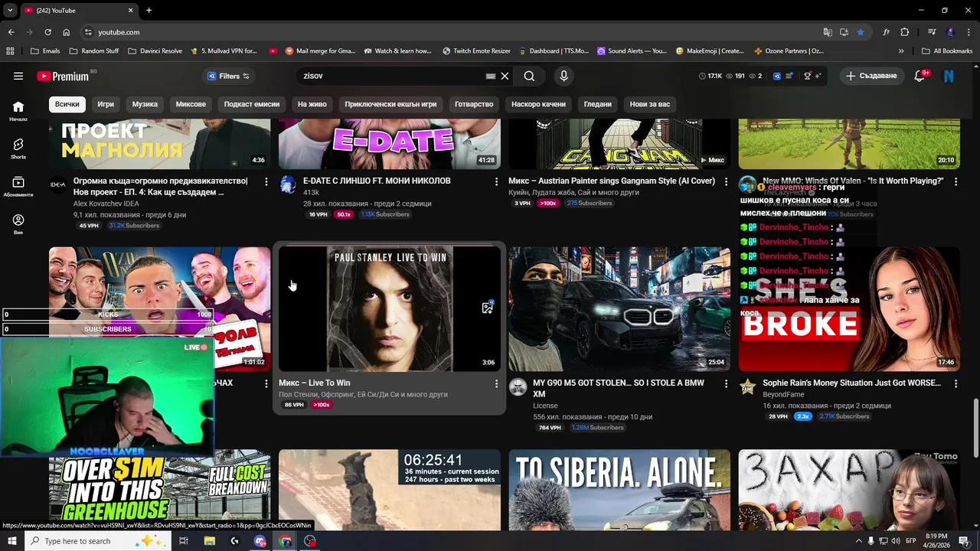Open options menu for Sophie Rain video
Viewport: 980px width, 551px height.
(955, 383)
